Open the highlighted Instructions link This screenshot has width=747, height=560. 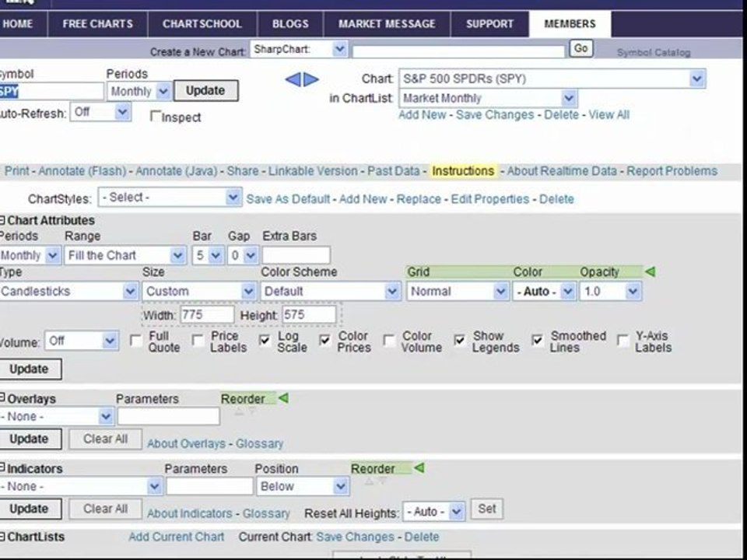[x=463, y=171]
